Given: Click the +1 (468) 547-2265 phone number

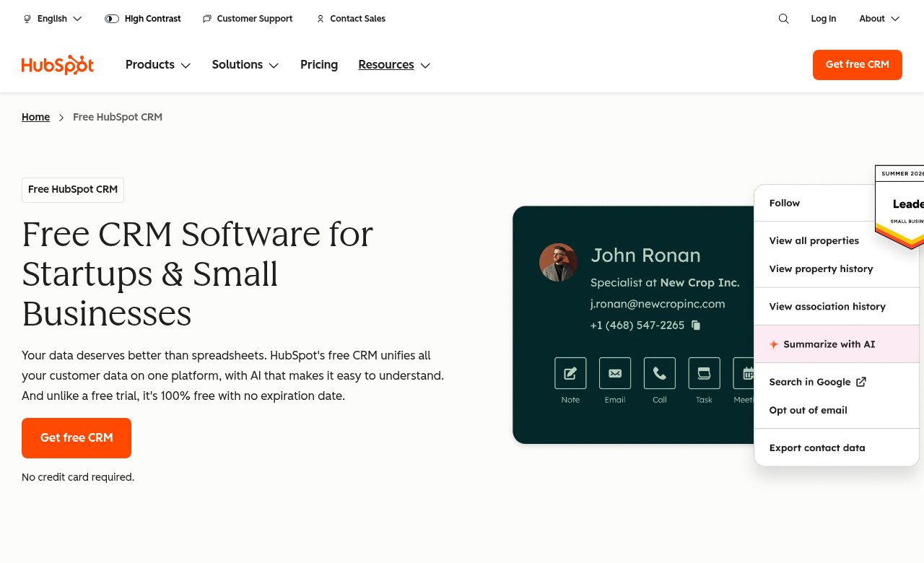Looking at the screenshot, I should point(637,326).
